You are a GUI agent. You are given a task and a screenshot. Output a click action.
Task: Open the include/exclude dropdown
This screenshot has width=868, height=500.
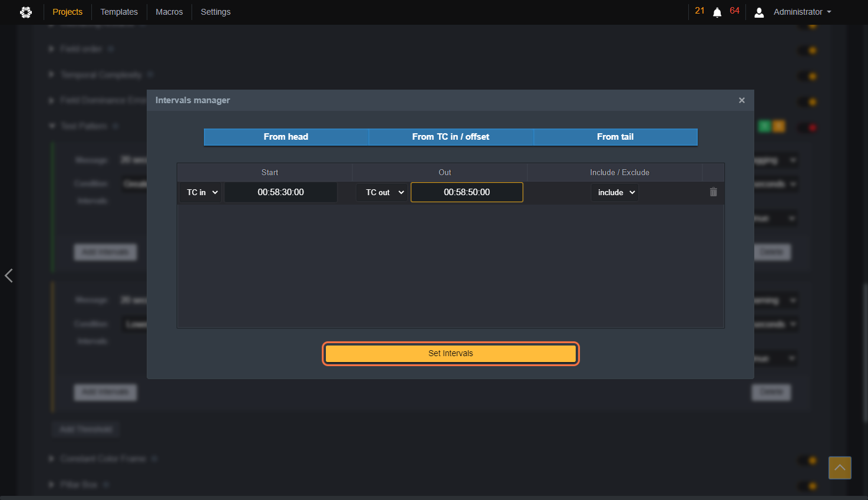click(x=615, y=192)
